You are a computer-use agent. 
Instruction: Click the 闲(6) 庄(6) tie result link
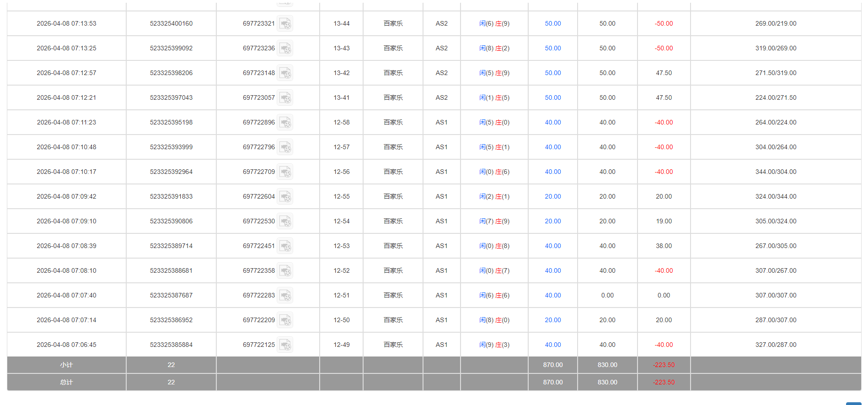coord(494,296)
